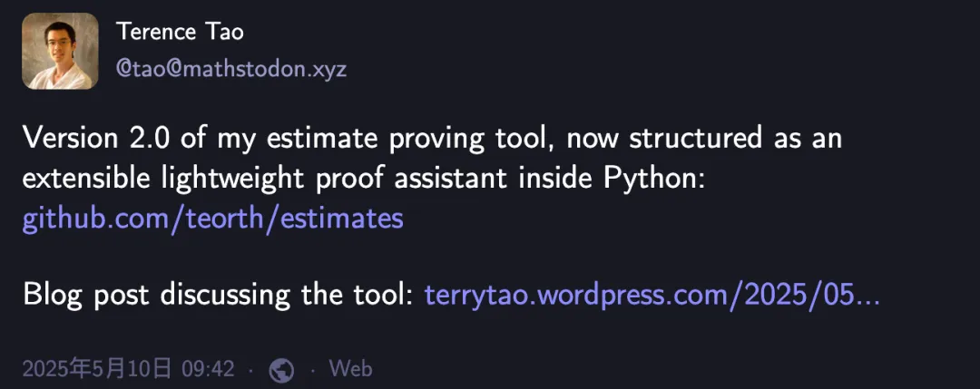This screenshot has height=389, width=980.
Task: Click the word estimates in the GitHub link
Action: 348,219
